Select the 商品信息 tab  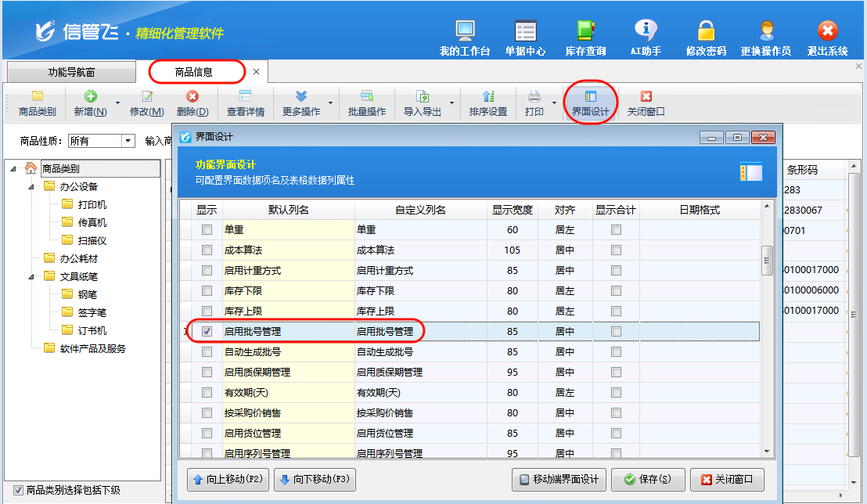coord(193,72)
